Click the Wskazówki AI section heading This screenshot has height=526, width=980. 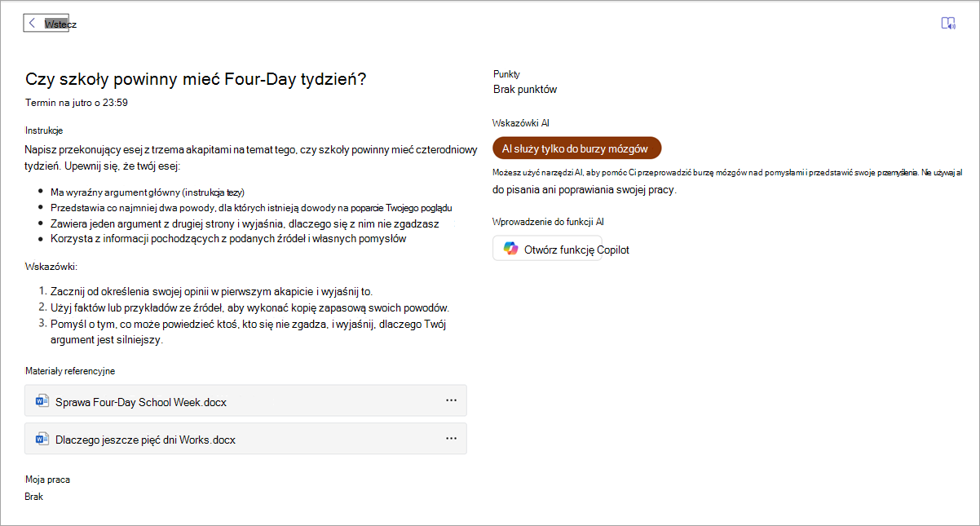(520, 123)
